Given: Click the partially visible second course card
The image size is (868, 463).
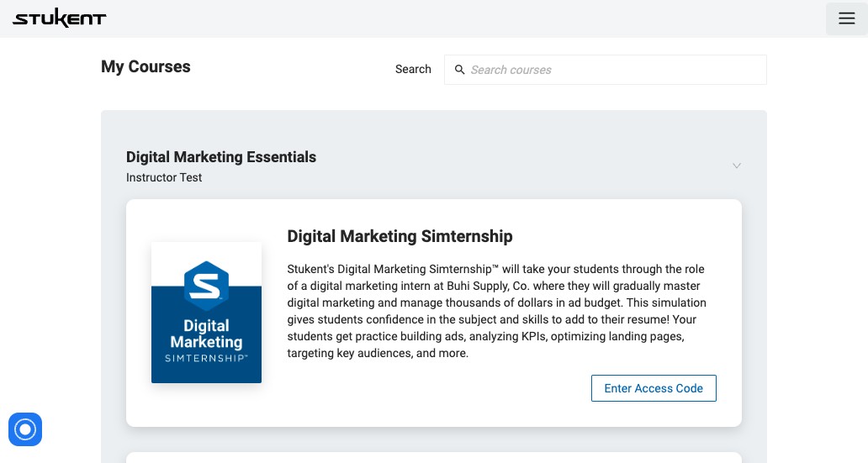Looking at the screenshot, I should click(433, 457).
